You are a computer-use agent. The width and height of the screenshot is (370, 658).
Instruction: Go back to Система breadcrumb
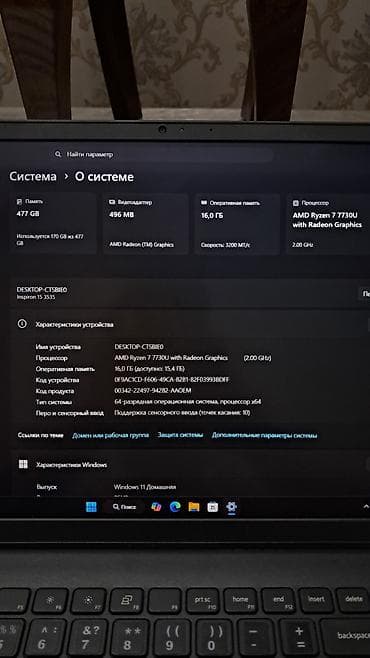click(33, 176)
